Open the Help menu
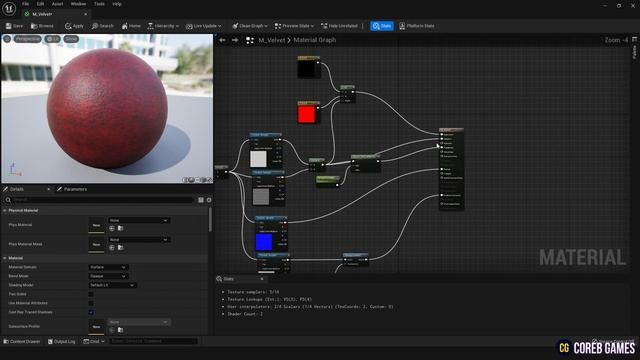Image resolution: width=640 pixels, height=360 pixels. click(117, 4)
